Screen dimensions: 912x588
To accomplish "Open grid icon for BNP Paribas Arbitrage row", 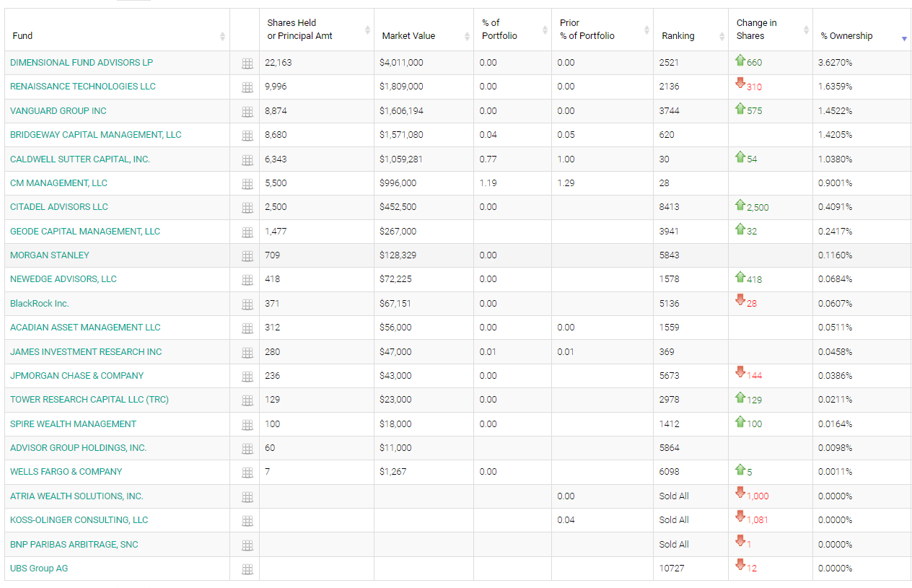I will (x=247, y=545).
